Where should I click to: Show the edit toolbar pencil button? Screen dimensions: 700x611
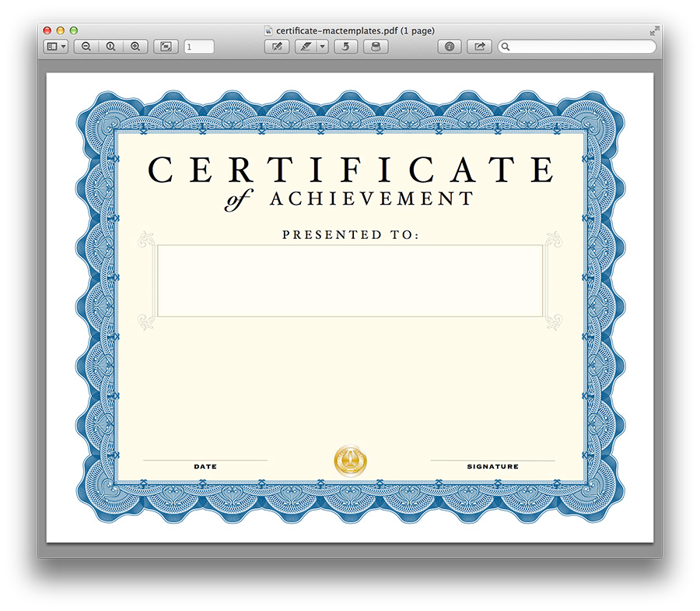pyautogui.click(x=277, y=47)
